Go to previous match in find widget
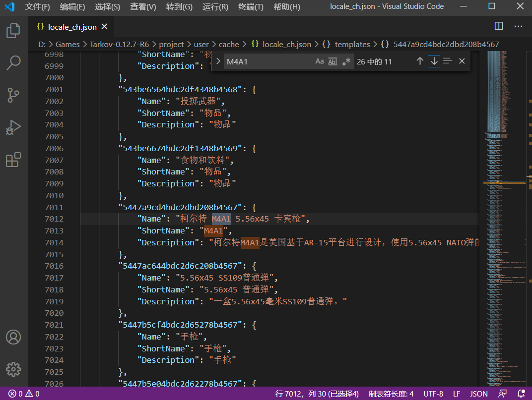Screen dimensions: 532x400 click(420, 61)
